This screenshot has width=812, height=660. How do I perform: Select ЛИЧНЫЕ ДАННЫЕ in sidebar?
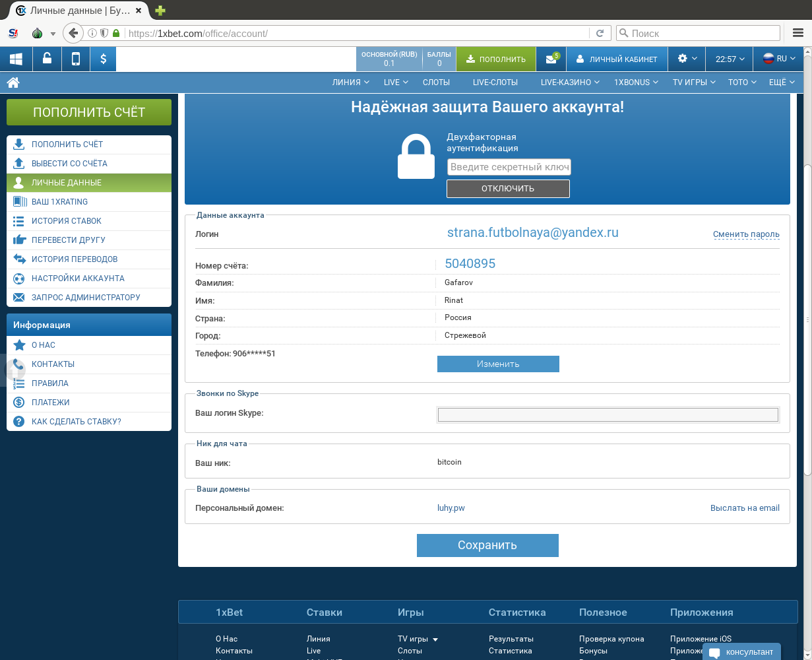[89, 183]
